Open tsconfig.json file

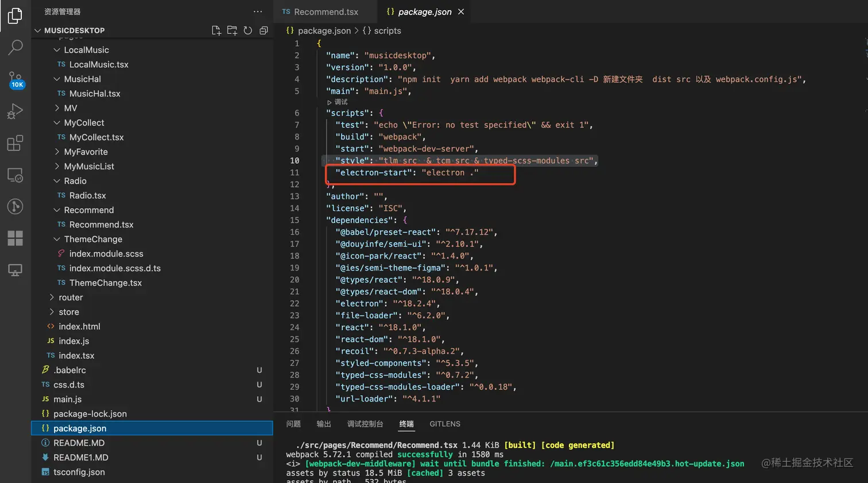pyautogui.click(x=152, y=472)
